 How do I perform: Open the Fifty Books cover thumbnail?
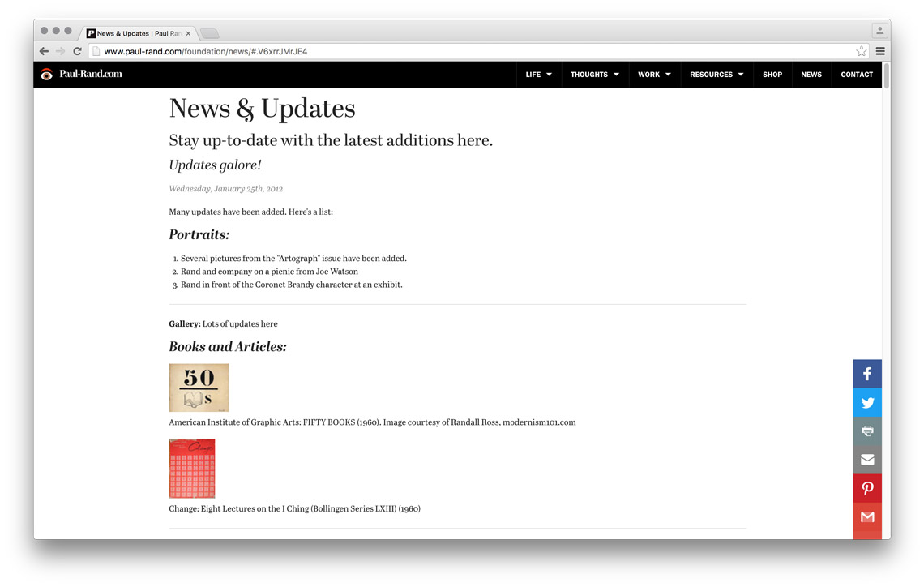point(199,388)
